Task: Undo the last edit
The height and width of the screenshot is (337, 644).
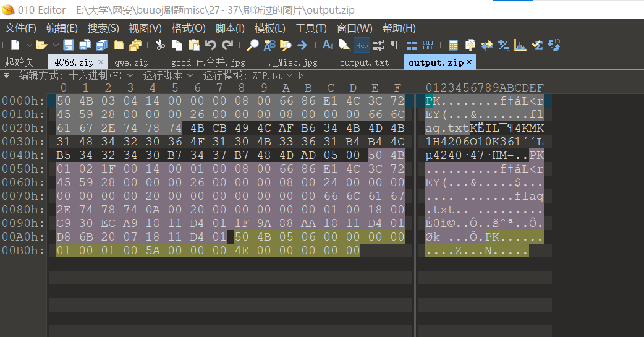Action: coord(210,45)
